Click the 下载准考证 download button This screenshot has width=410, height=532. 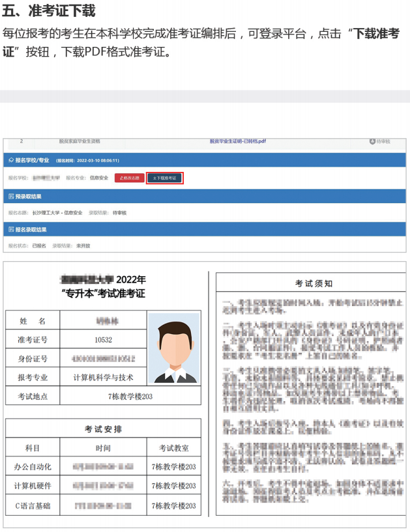(x=164, y=178)
